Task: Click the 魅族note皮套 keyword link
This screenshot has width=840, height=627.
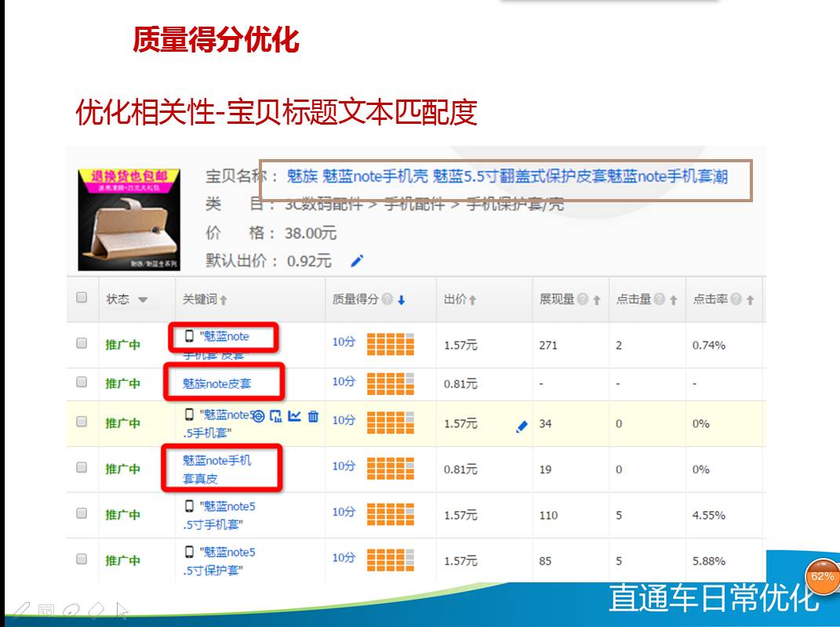Action: pos(217,383)
